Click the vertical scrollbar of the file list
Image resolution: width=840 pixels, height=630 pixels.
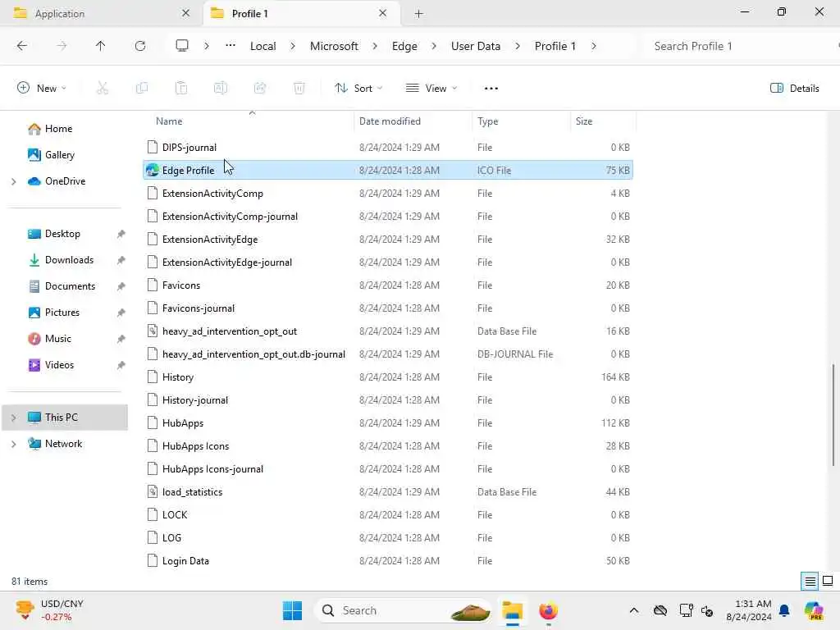[x=833, y=414]
